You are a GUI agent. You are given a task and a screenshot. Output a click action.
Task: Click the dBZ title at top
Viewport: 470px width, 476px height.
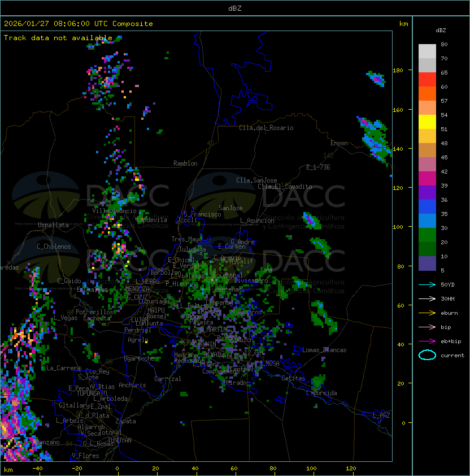click(x=234, y=8)
